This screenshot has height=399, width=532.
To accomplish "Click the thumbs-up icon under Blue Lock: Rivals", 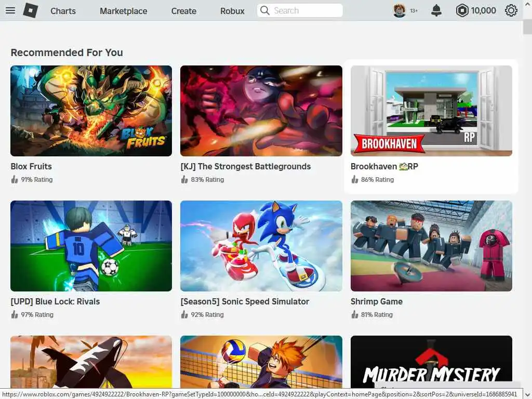I will pyautogui.click(x=14, y=314).
